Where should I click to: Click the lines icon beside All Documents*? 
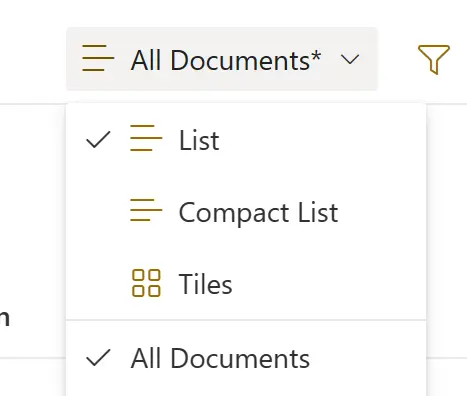coord(98,58)
